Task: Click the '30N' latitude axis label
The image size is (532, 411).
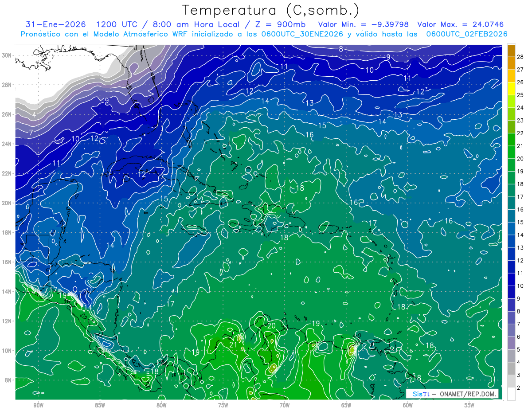Action: 7,55
